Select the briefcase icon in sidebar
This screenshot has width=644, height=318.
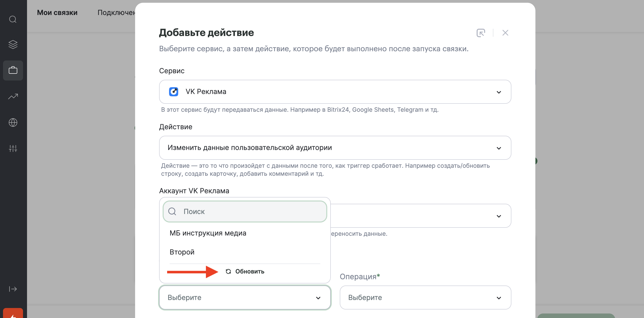(13, 70)
